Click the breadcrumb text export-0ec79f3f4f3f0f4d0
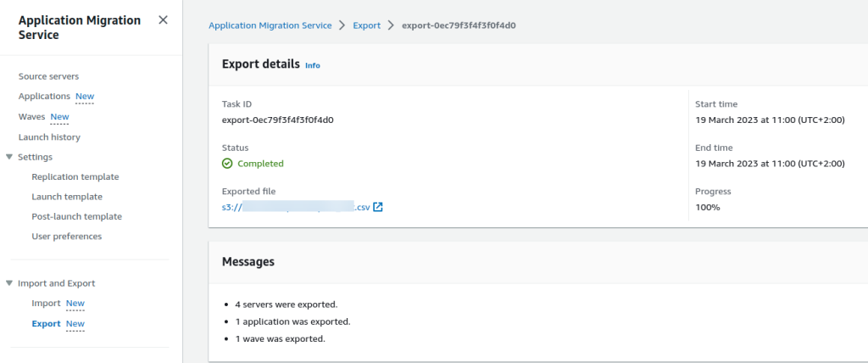 click(x=459, y=25)
